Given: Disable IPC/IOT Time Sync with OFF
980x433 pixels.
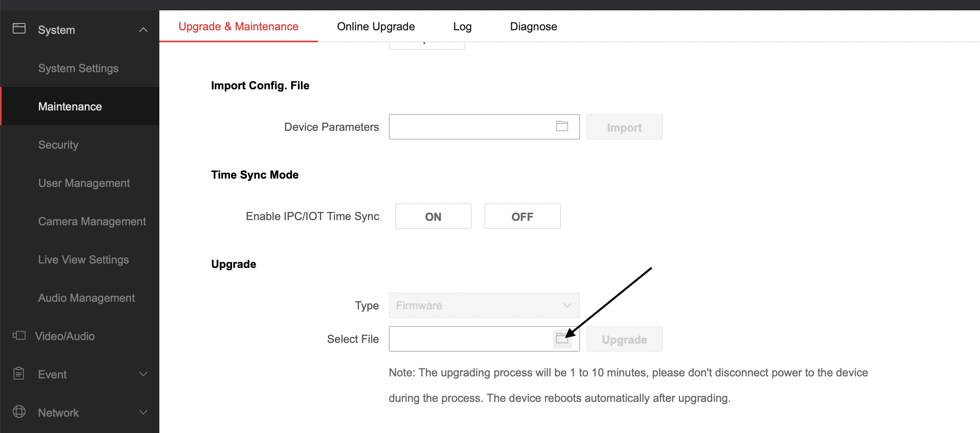Looking at the screenshot, I should (522, 216).
